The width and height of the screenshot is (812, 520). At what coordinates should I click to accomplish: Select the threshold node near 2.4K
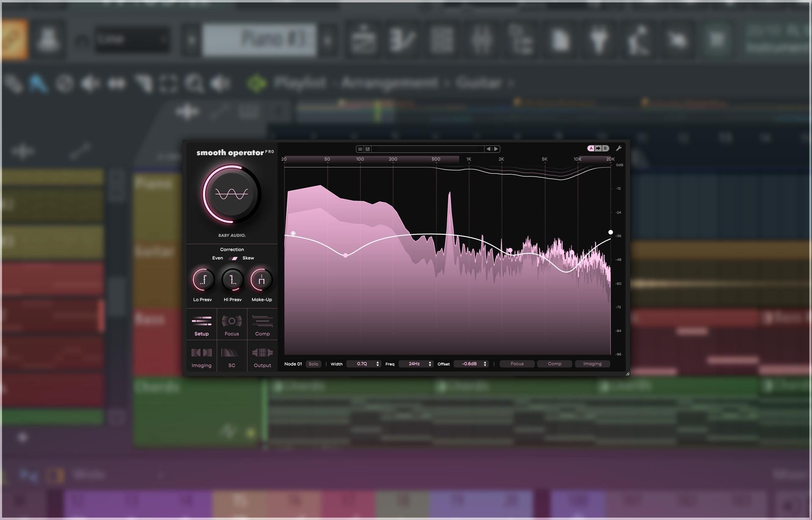coord(510,250)
